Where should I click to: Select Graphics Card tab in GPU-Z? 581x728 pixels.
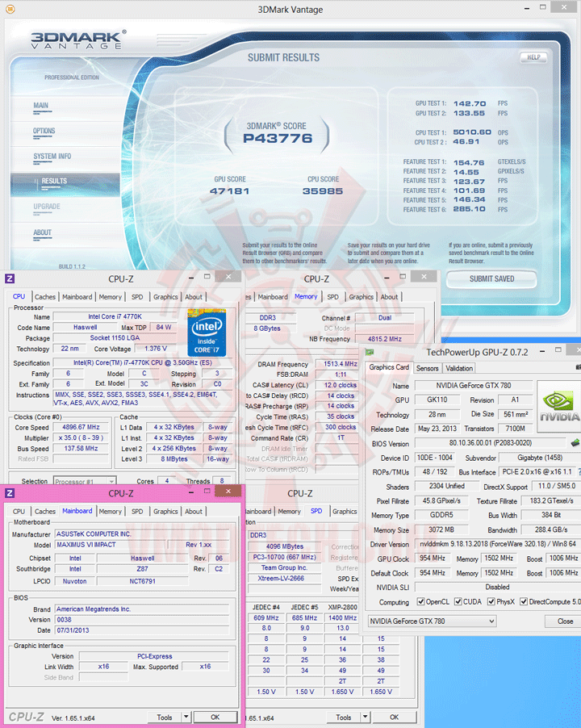[x=389, y=367]
